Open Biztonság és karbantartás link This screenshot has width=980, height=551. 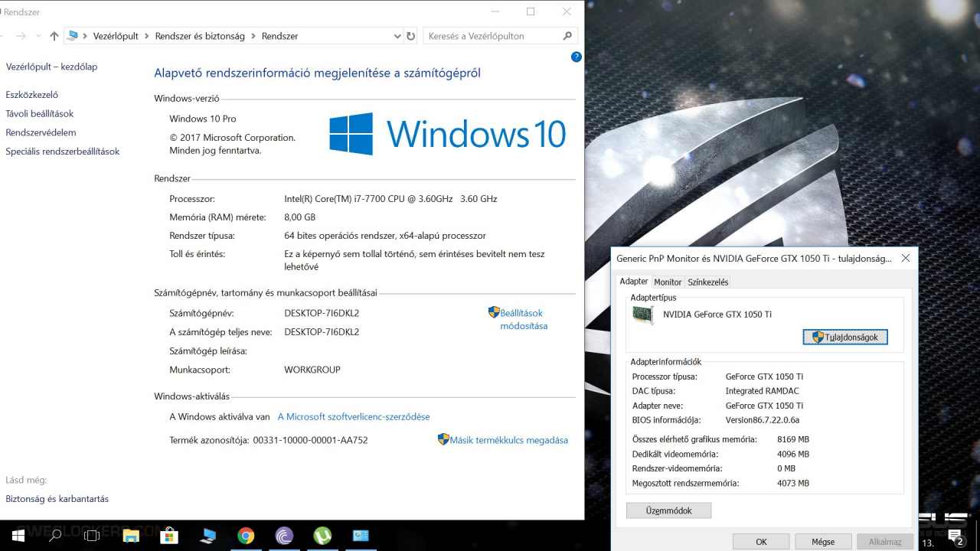[57, 499]
